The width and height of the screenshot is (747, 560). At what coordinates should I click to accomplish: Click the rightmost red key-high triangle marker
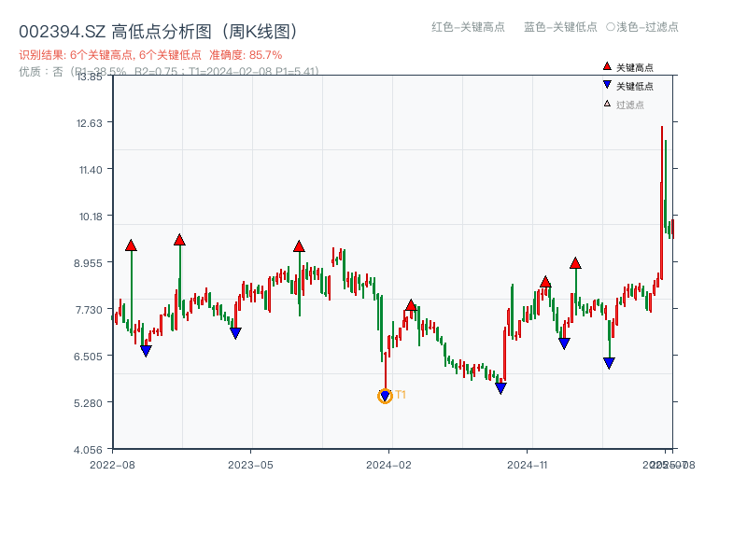[575, 263]
